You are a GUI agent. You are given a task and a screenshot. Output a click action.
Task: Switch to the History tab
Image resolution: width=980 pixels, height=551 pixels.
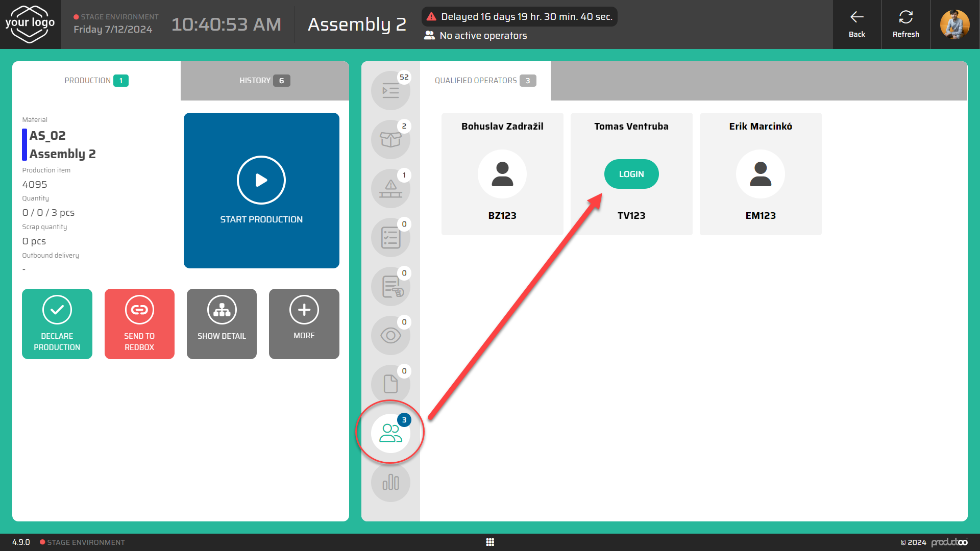[x=264, y=80]
